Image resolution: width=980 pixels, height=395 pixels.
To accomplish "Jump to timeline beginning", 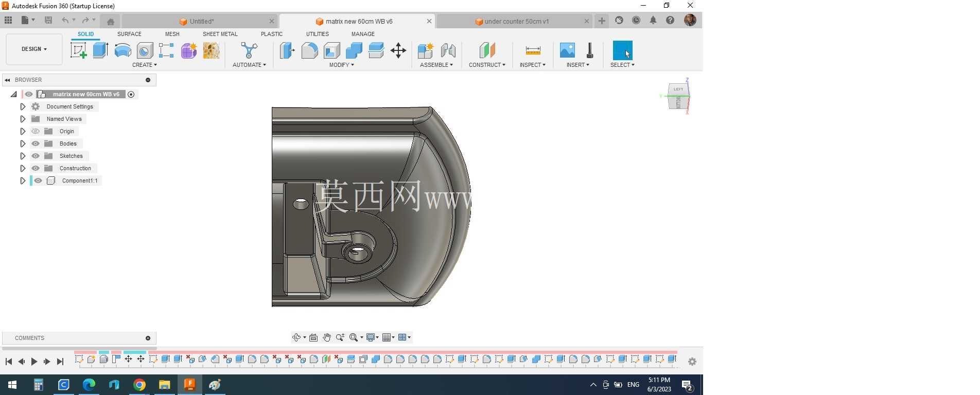I will 9,362.
